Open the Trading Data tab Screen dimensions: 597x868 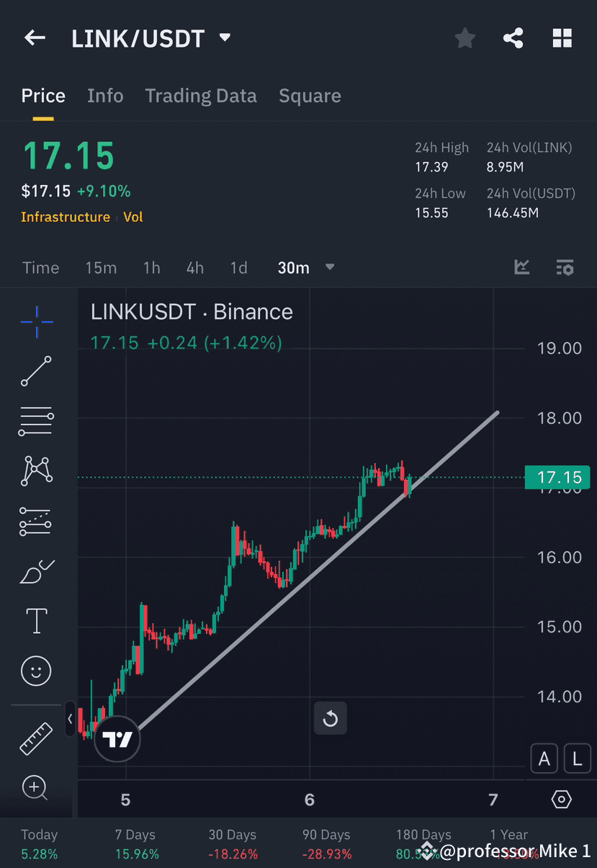(x=201, y=95)
